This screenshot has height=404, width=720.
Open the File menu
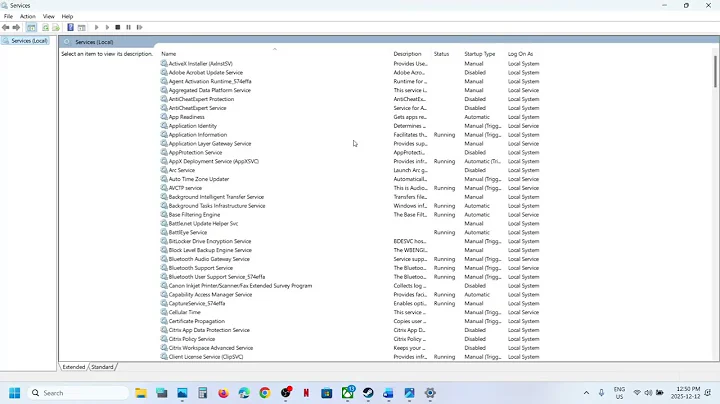(x=8, y=16)
